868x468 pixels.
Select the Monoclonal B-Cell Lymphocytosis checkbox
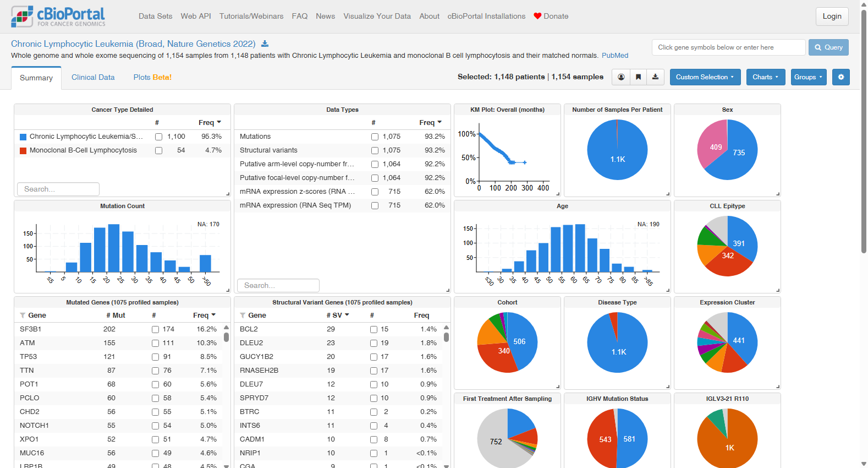(x=158, y=150)
